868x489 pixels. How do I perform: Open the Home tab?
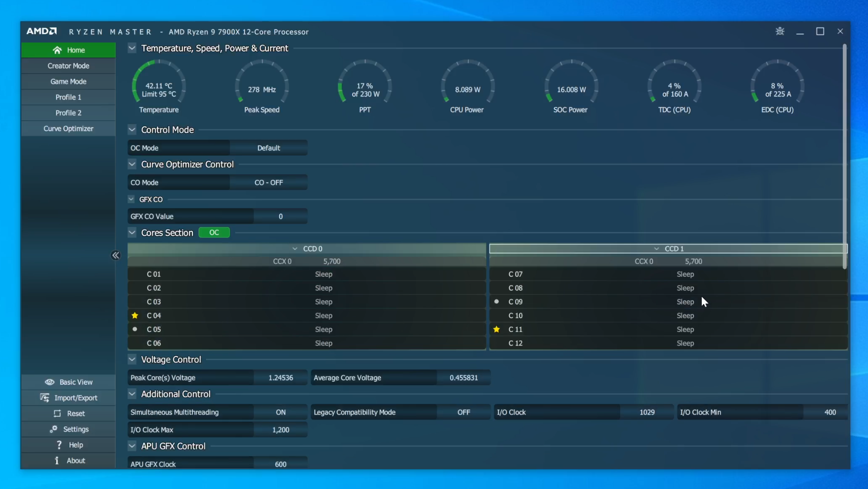pos(69,50)
